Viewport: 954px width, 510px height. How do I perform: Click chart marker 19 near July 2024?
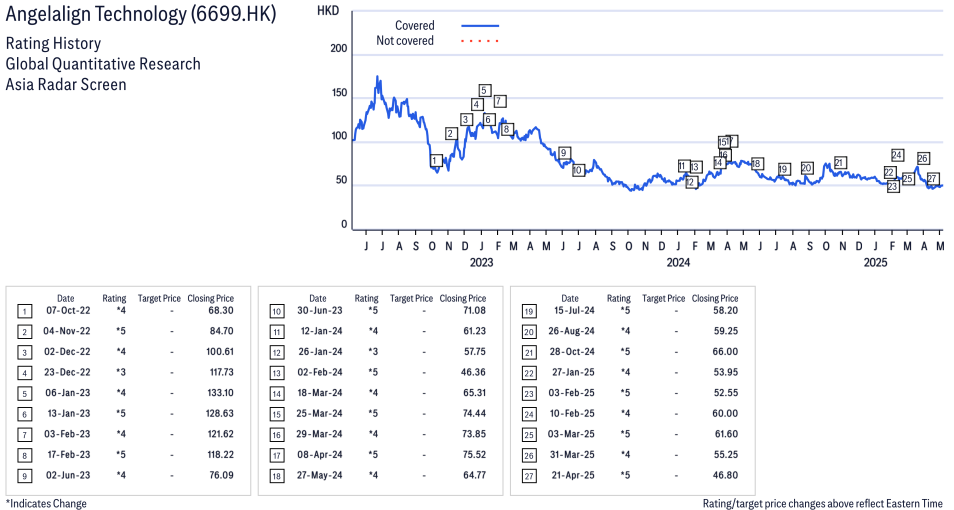pyautogui.click(x=784, y=169)
